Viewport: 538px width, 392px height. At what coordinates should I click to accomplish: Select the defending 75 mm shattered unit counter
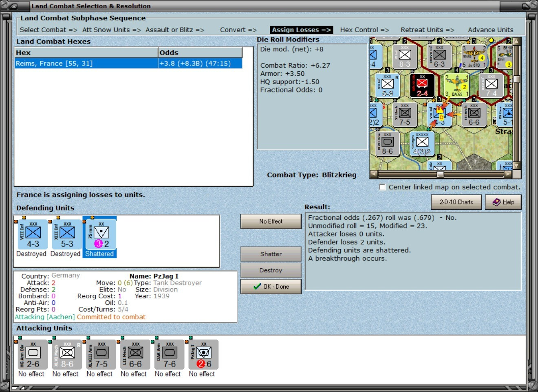click(101, 234)
